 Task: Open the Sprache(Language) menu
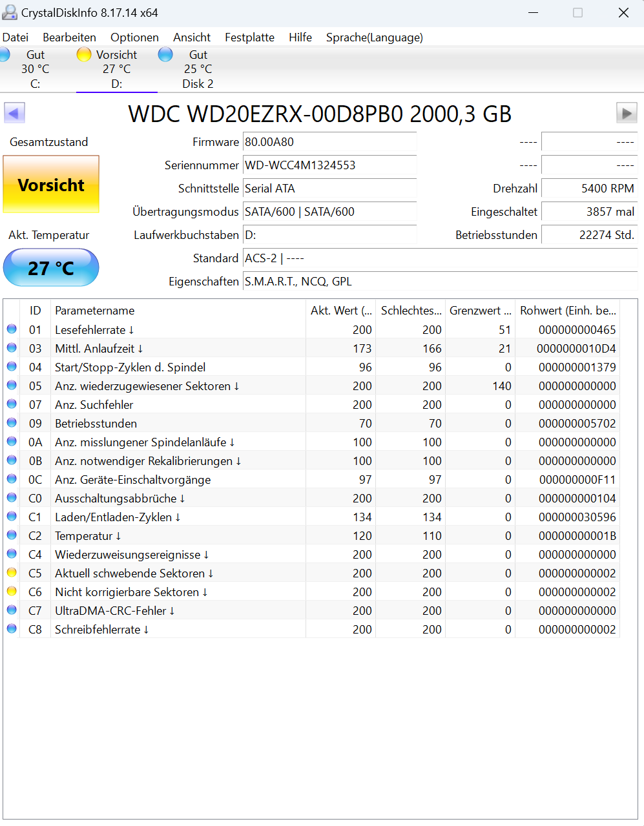tap(375, 37)
